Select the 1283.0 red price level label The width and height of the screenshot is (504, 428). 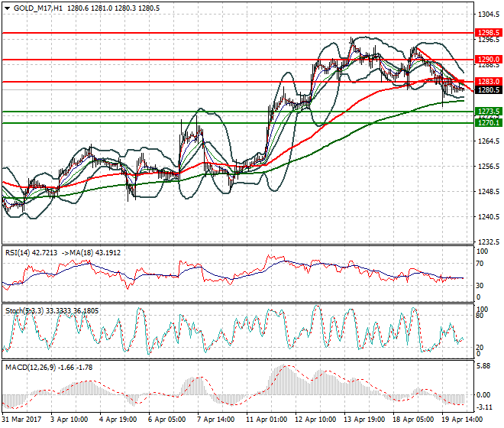click(488, 82)
